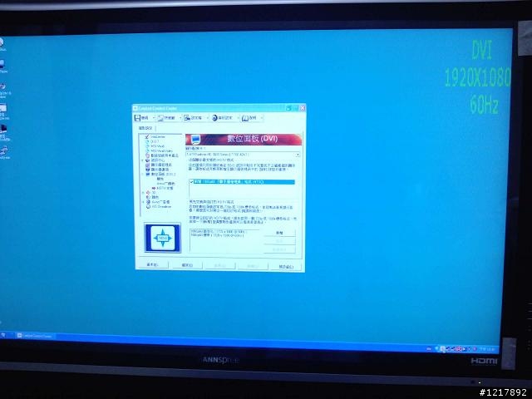This screenshot has height=399, width=532.
Task: Click the OK (確定) bottom button
Action: tap(187, 265)
